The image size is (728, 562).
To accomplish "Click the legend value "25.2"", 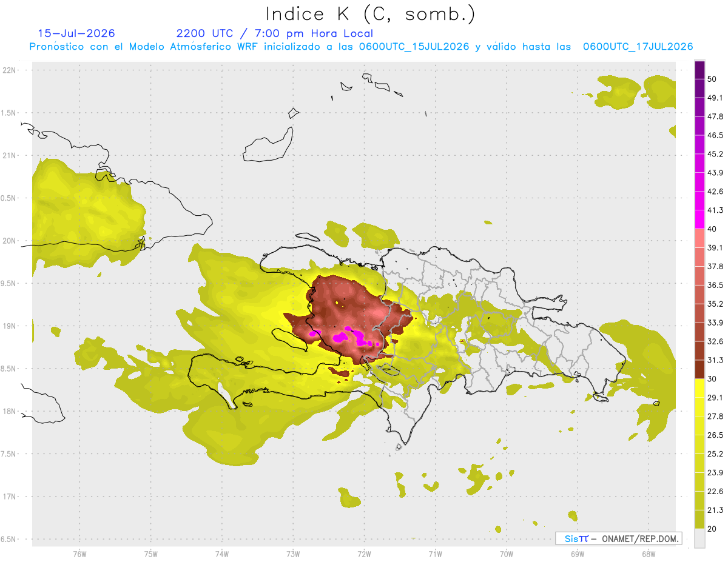I will pos(715,454).
